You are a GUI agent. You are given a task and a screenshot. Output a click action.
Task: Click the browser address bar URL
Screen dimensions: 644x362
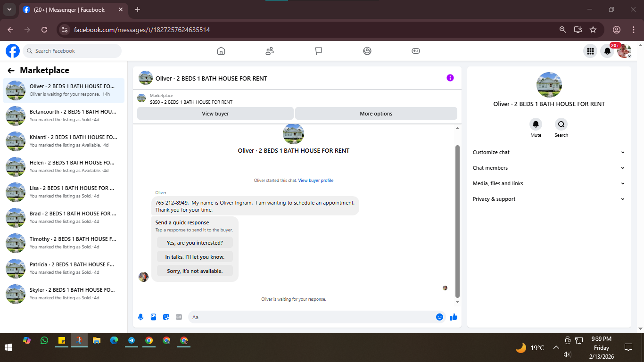[x=142, y=30]
